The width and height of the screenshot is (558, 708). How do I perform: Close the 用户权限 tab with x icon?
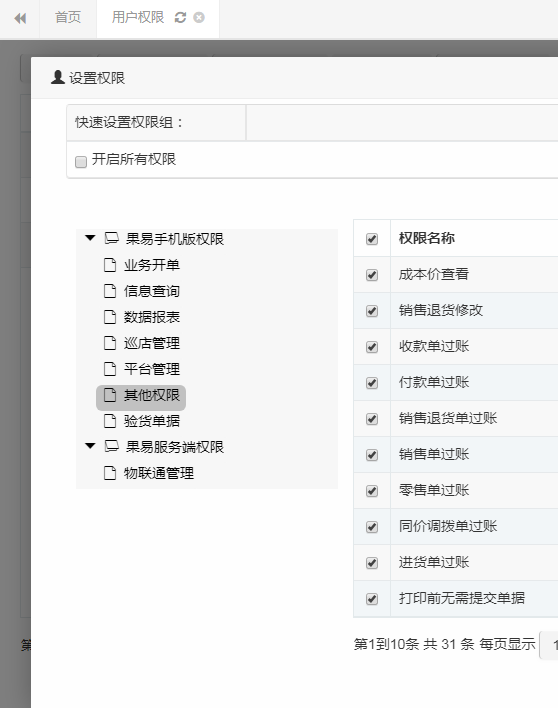coord(199,18)
